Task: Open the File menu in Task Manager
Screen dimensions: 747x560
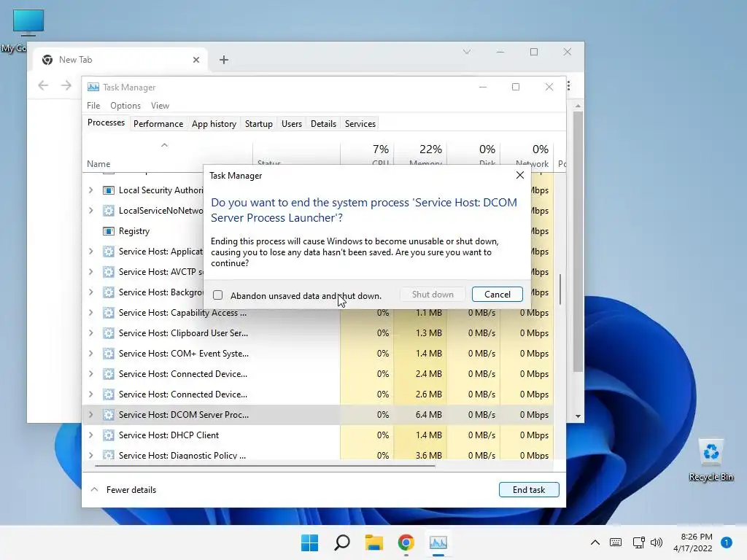Action: tap(93, 106)
